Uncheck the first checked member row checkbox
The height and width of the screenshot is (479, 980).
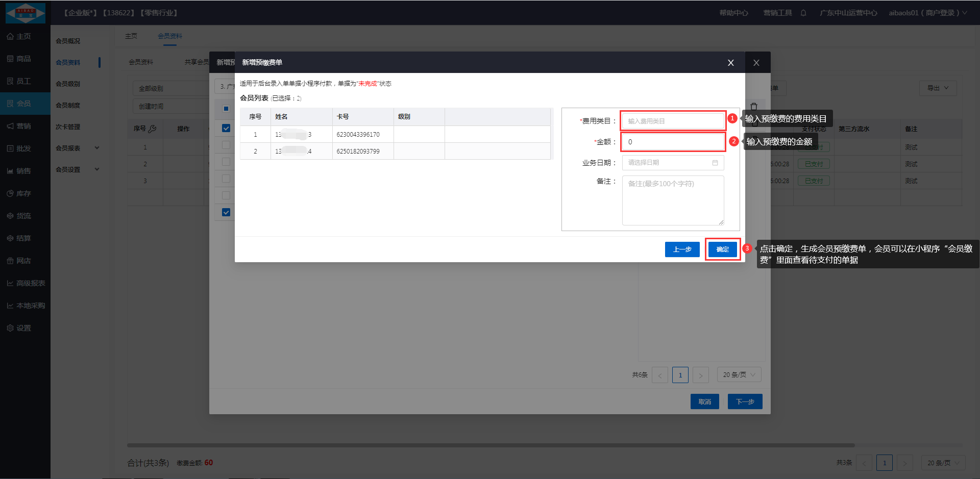[226, 128]
